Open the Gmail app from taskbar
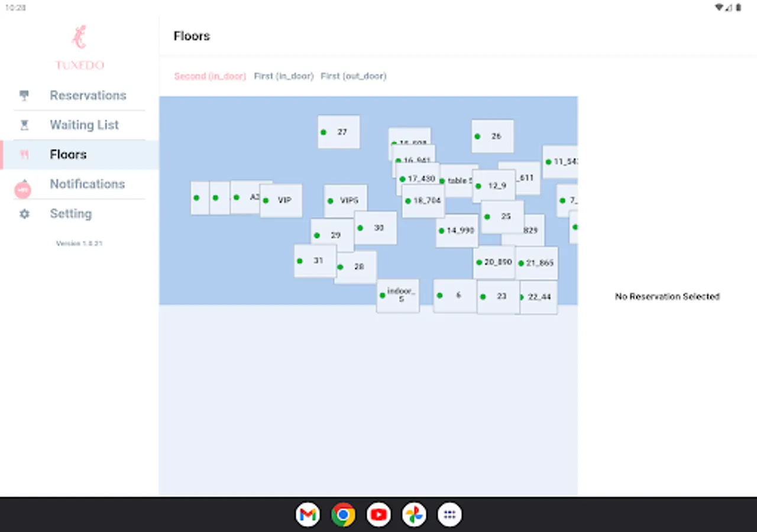The image size is (757, 532). click(308, 515)
